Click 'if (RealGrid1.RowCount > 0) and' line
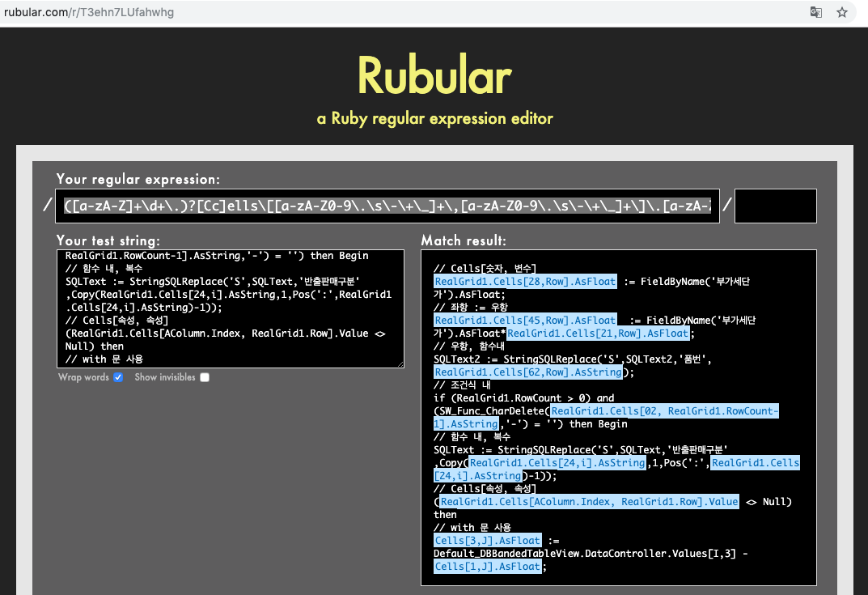The image size is (868, 595). coord(523,397)
